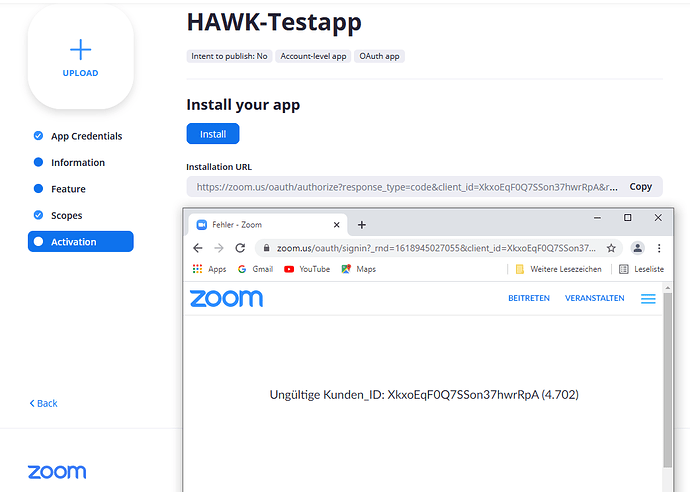Reload the browser page
Screen dimensions: 690x492
tap(240, 248)
